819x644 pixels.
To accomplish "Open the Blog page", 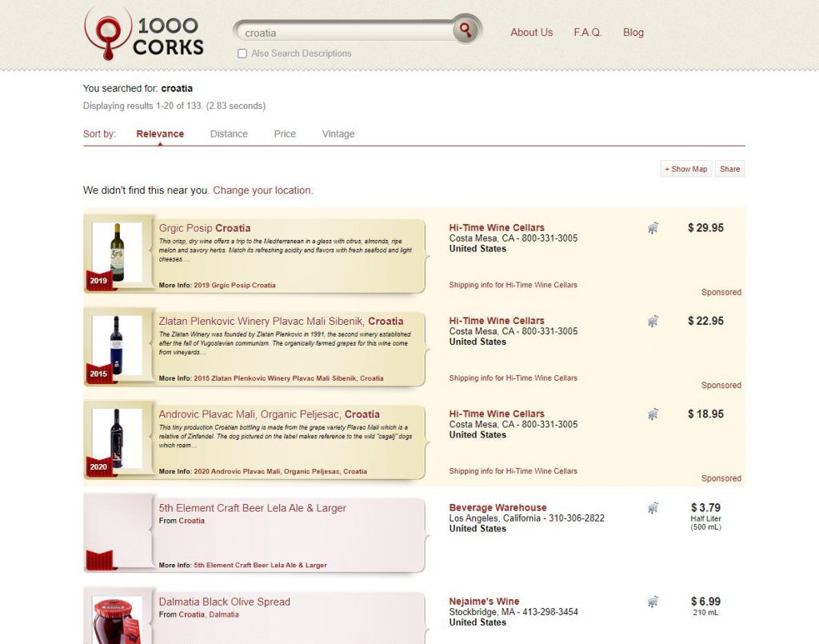I will point(633,32).
